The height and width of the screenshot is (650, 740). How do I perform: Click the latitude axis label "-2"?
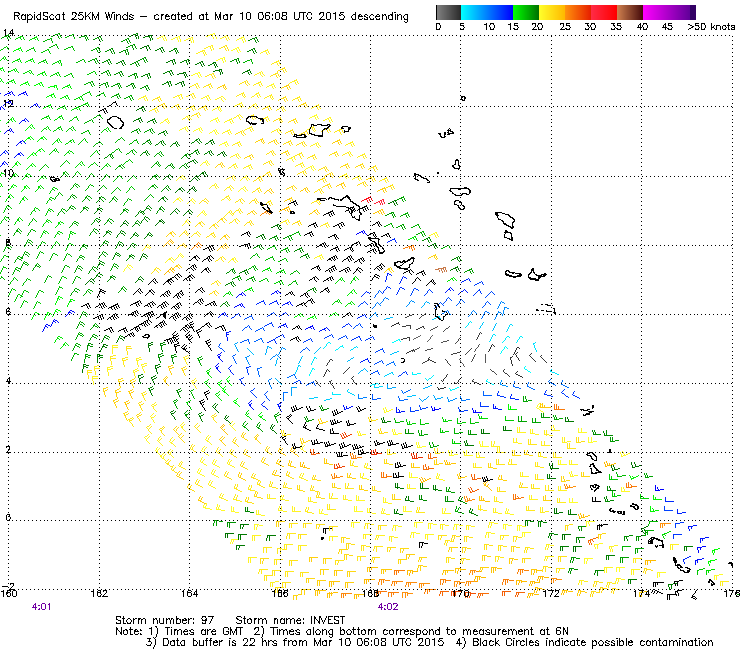pyautogui.click(x=8, y=586)
